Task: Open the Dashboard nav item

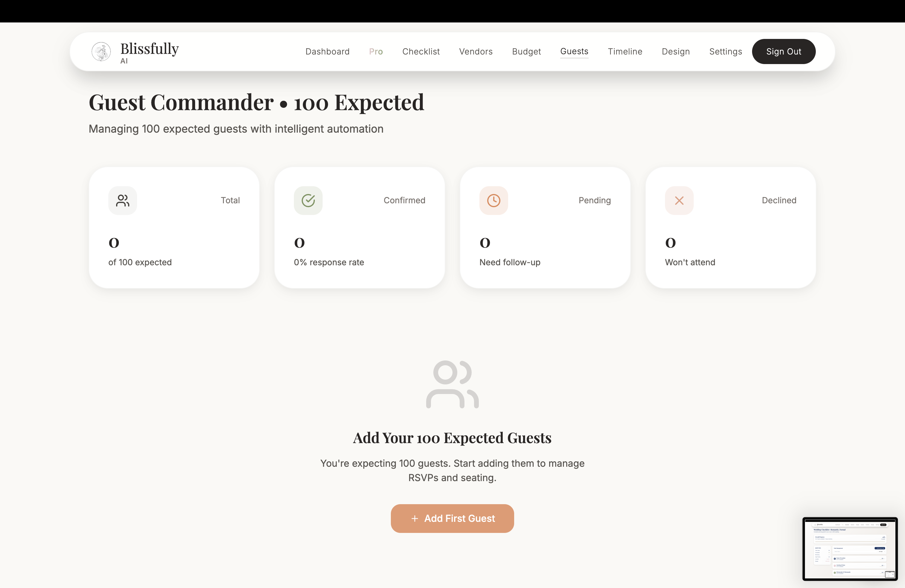Action: pyautogui.click(x=327, y=51)
